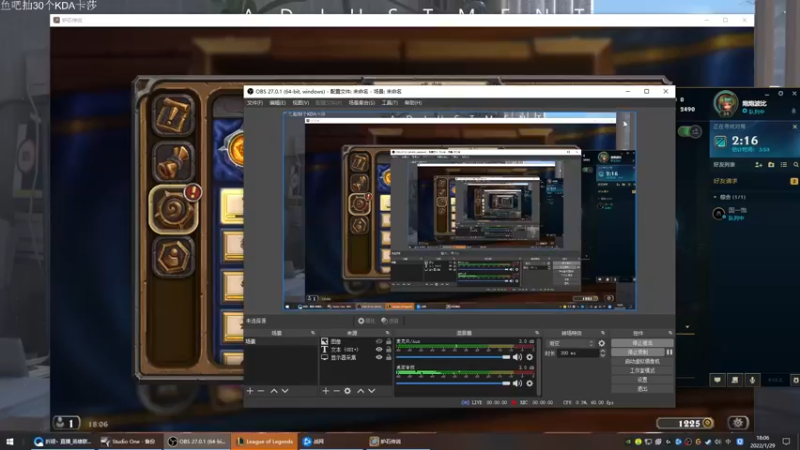The width and height of the screenshot is (800, 450).
Task: Open OBS 设置 from the Controls panel
Action: pyautogui.click(x=642, y=380)
